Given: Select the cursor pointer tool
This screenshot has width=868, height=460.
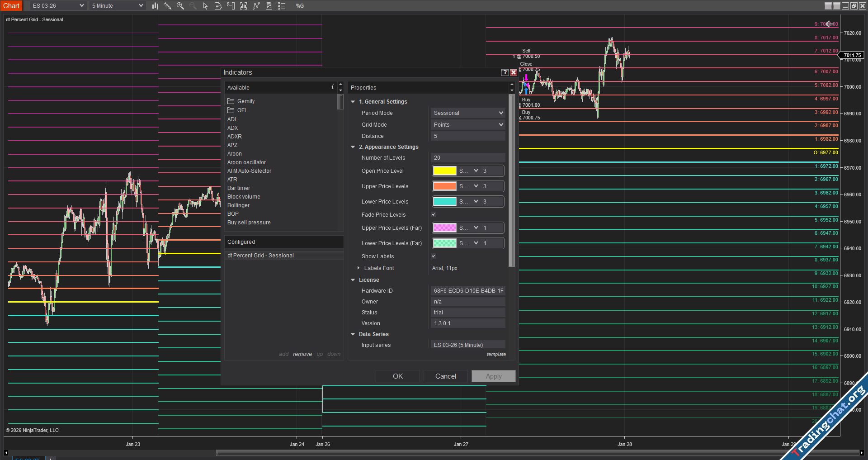Looking at the screenshot, I should 205,6.
